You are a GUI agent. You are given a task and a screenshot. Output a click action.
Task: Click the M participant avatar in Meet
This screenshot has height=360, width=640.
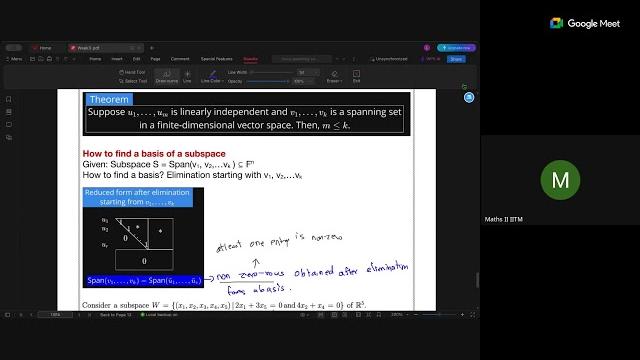pos(560,180)
